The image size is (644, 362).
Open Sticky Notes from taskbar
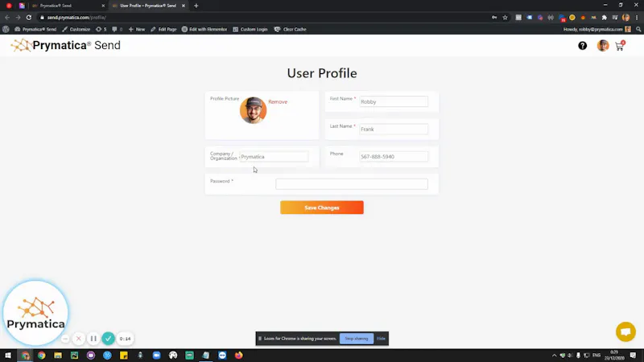coord(124,356)
